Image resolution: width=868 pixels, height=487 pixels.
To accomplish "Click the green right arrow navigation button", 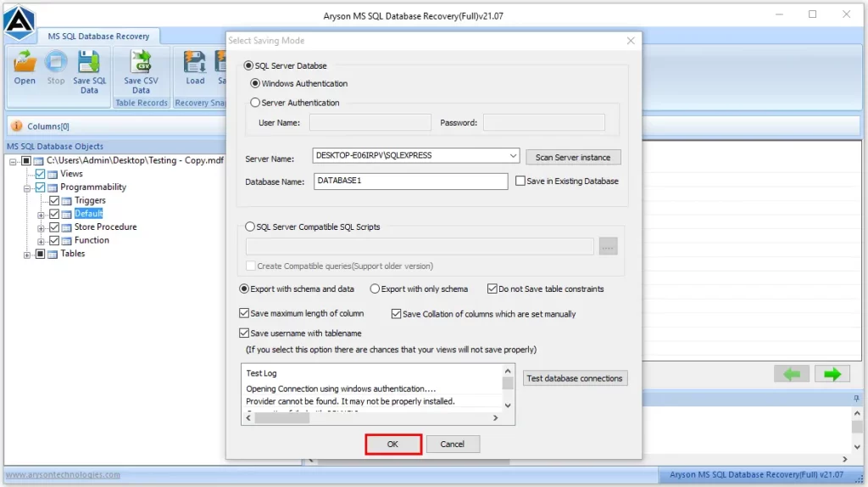I will coord(832,374).
